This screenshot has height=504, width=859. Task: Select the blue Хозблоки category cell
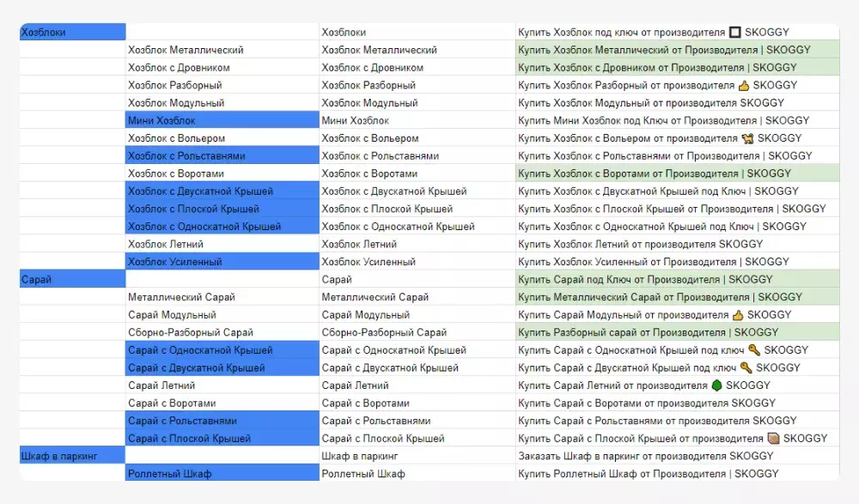click(72, 33)
